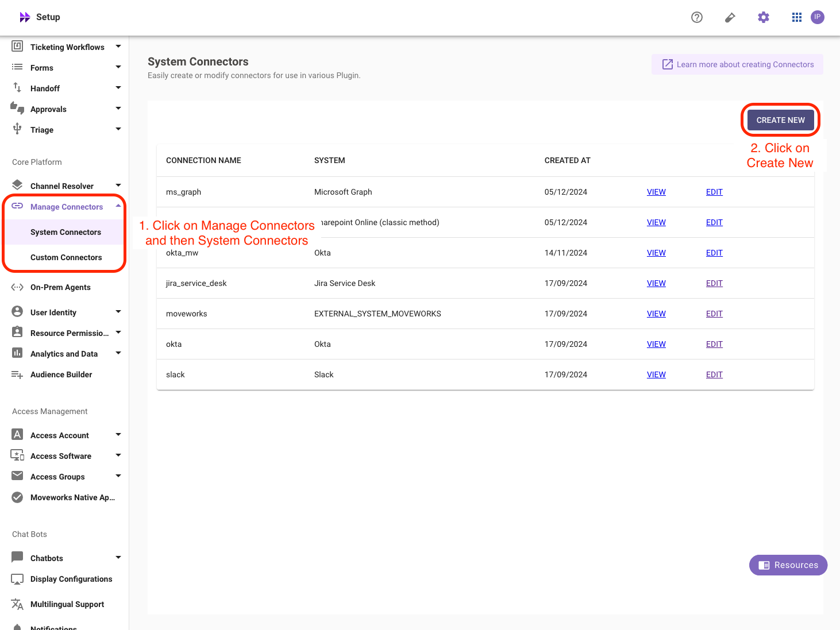
Task: Click the Resource Permissions badge icon
Action: coord(17,333)
